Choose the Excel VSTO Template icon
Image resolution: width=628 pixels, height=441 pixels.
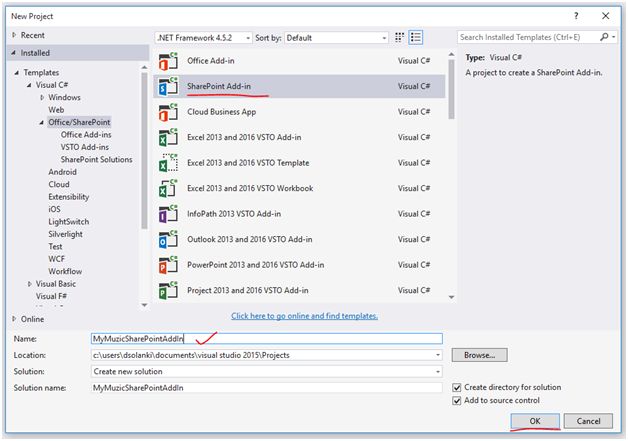[x=168, y=163]
